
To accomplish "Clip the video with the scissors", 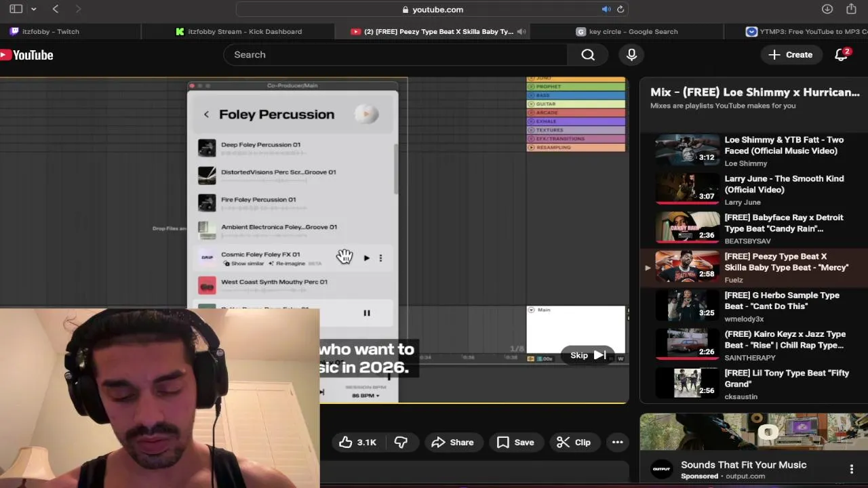I will pos(574,442).
